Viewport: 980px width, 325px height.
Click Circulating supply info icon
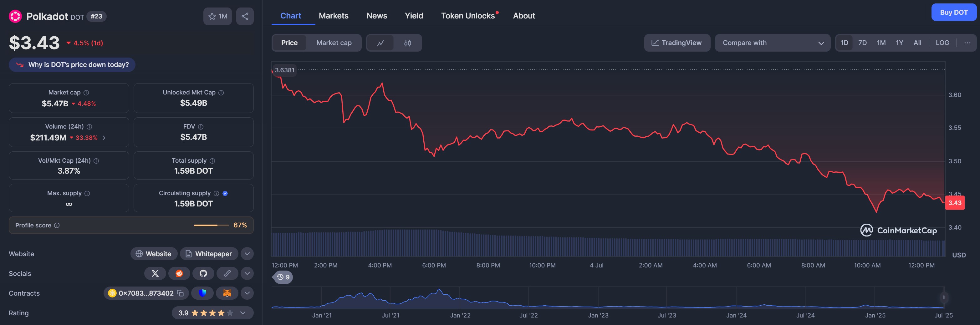pos(217,194)
